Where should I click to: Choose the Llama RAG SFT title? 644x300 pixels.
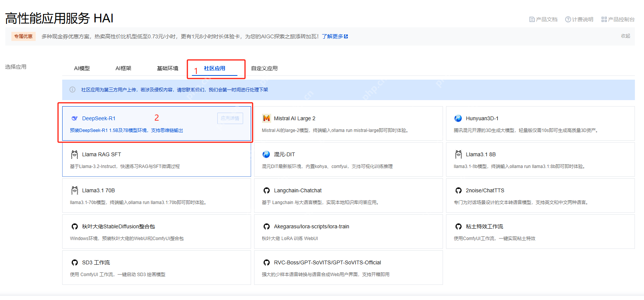point(102,154)
